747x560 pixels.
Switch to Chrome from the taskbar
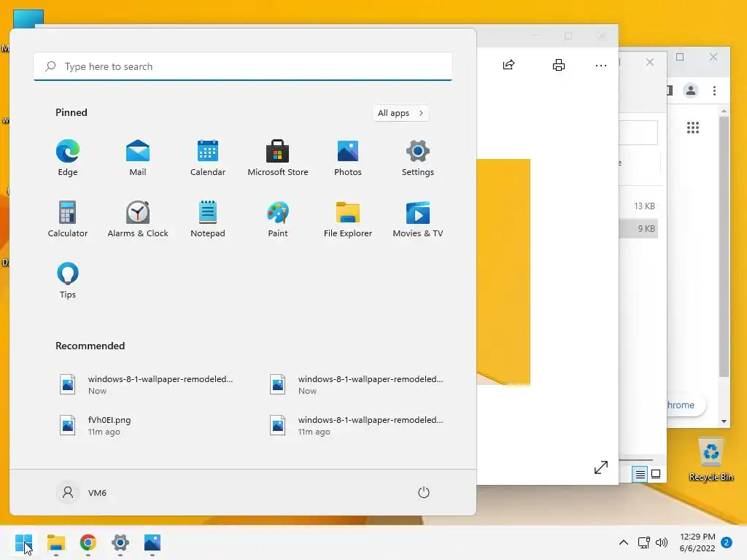pyautogui.click(x=88, y=542)
